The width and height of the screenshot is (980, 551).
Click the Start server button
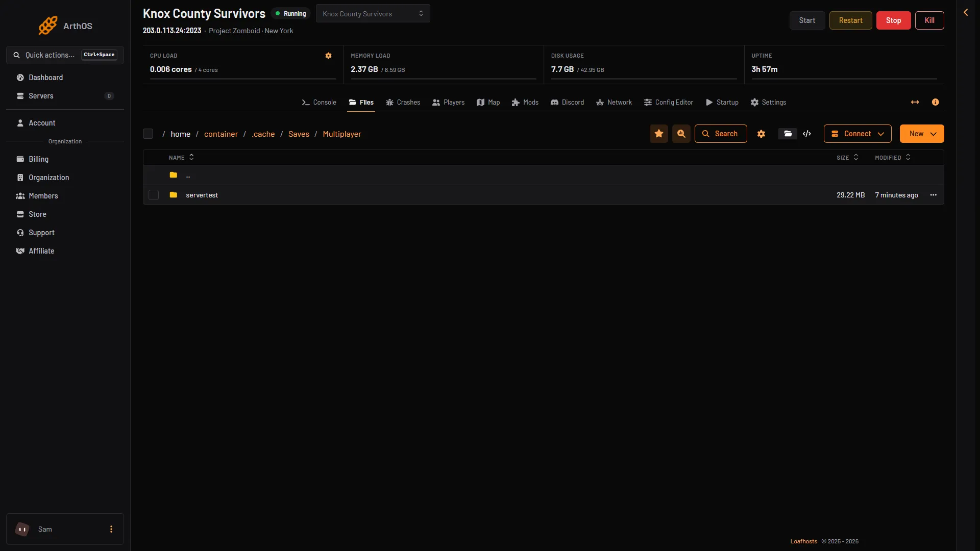[807, 20]
